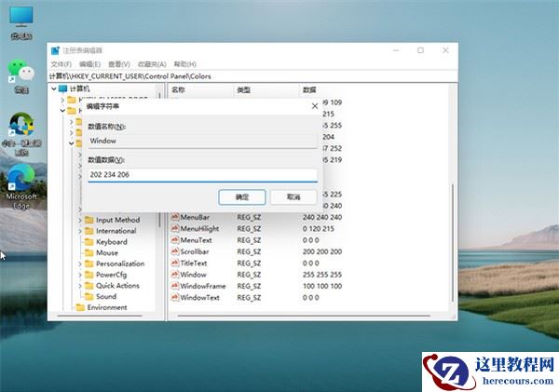Select the Mouse key in tree
559x392 pixels.
pyautogui.click(x=107, y=252)
